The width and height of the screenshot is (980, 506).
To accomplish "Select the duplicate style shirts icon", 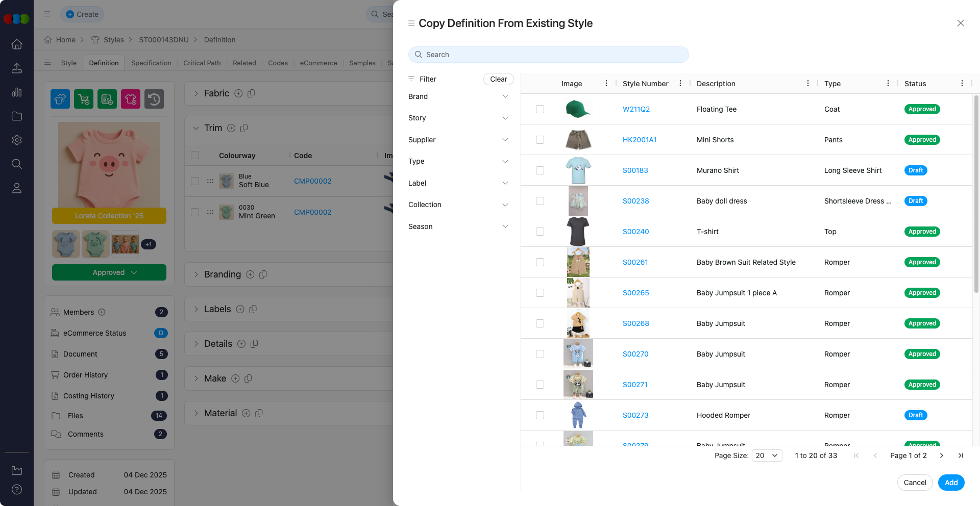I will click(60, 99).
